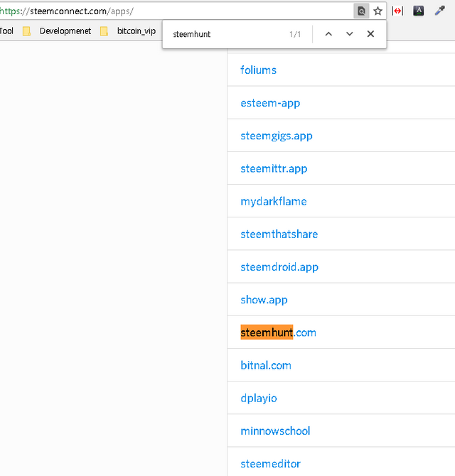The height and width of the screenshot is (476, 455).
Task: Open the foliums app link
Action: [x=259, y=70]
